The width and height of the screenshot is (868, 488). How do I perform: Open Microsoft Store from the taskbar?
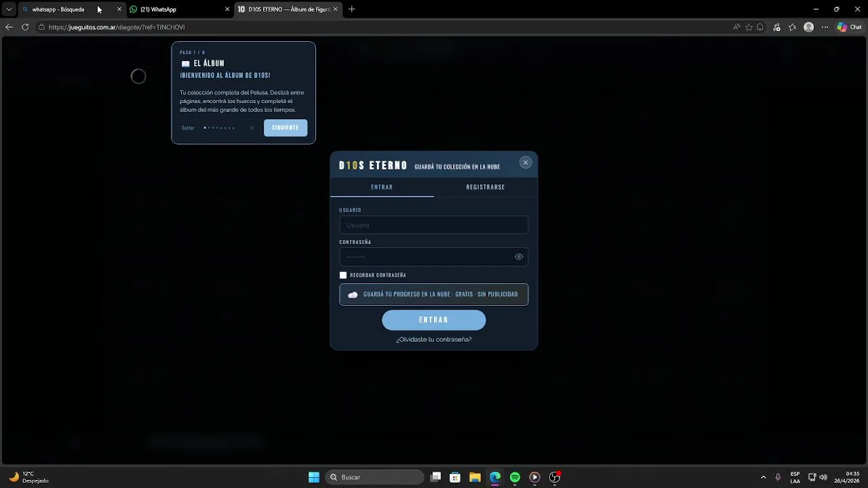point(456,477)
